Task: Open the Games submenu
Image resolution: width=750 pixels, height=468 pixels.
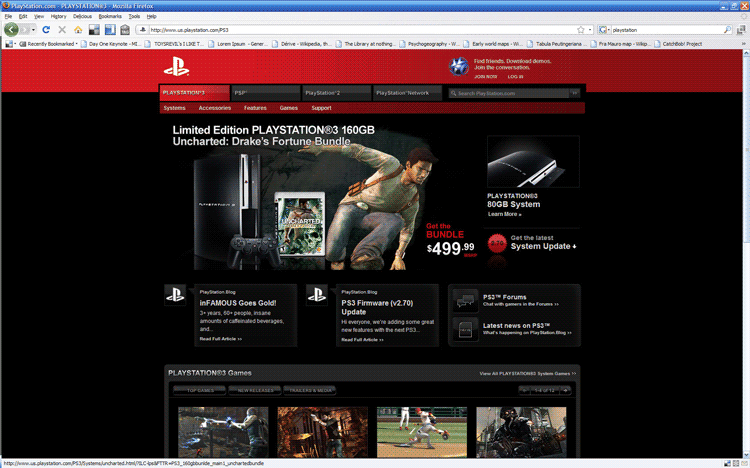Action: [288, 108]
